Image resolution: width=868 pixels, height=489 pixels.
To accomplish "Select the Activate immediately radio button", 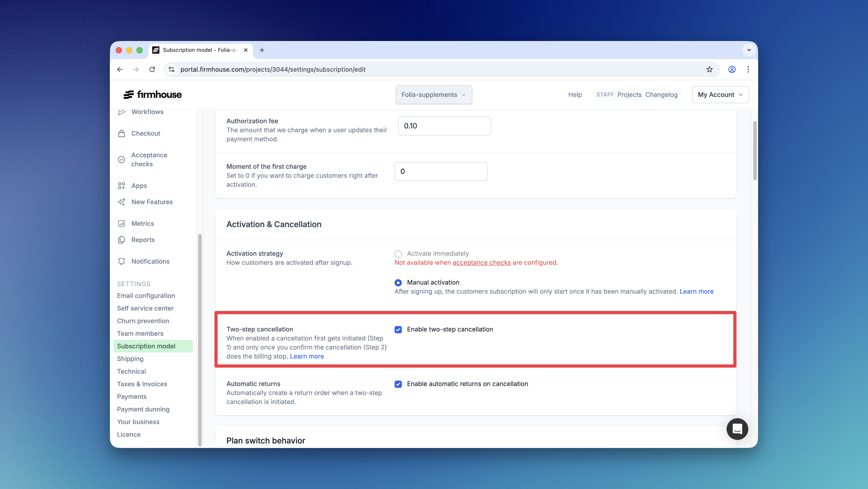I will [x=398, y=254].
